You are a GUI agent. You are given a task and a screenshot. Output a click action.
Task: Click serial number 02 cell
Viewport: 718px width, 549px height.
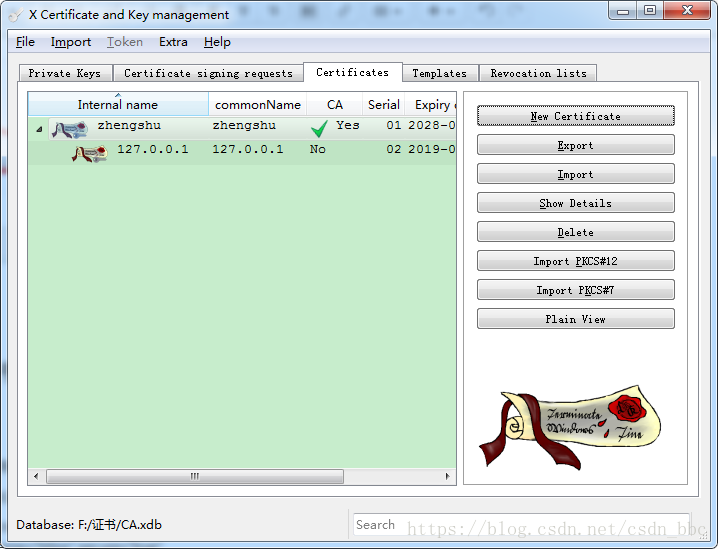[x=393, y=149]
